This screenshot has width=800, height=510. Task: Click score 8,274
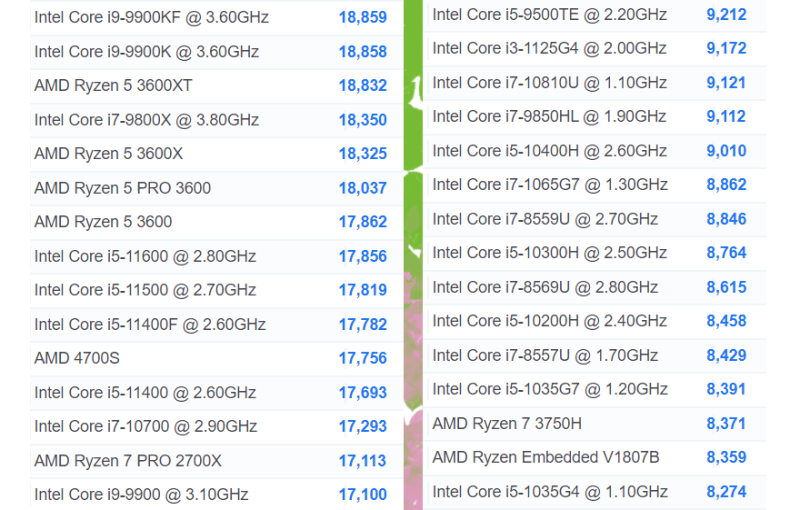point(727,492)
